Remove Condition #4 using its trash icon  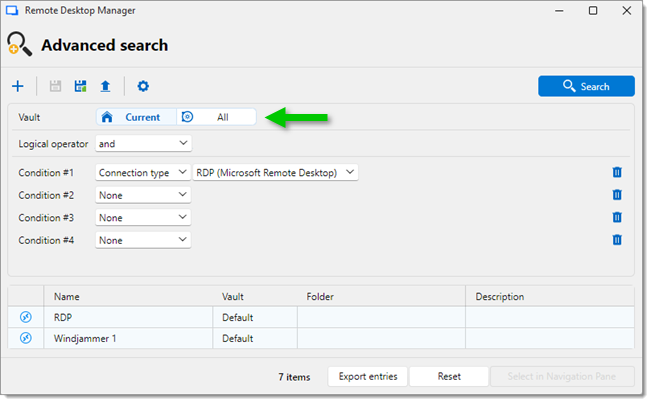click(x=617, y=240)
